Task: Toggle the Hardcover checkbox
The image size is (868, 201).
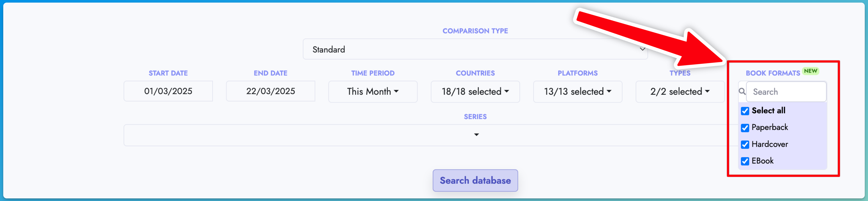Action: tap(745, 144)
